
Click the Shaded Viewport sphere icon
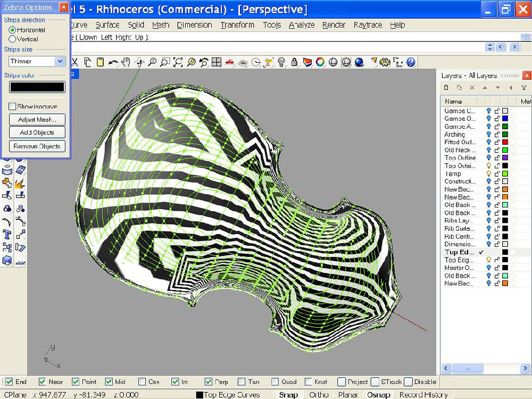333,62
